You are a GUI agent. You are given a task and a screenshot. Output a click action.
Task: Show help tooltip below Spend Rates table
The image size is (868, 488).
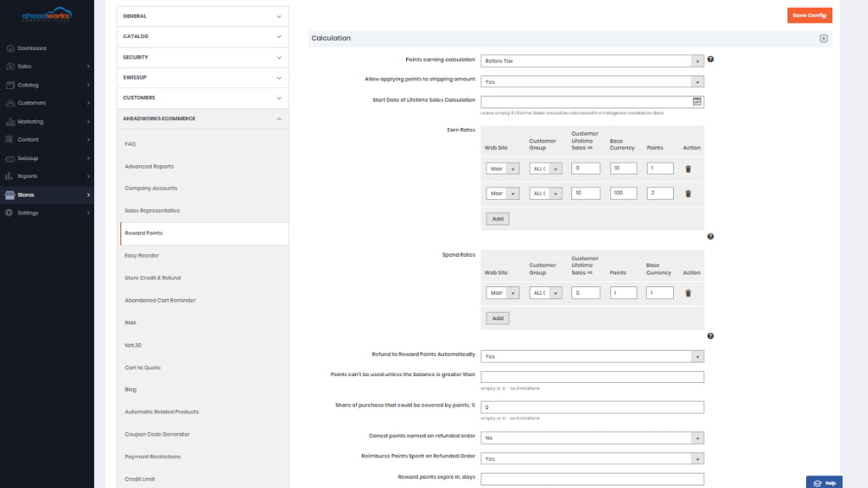(x=710, y=335)
